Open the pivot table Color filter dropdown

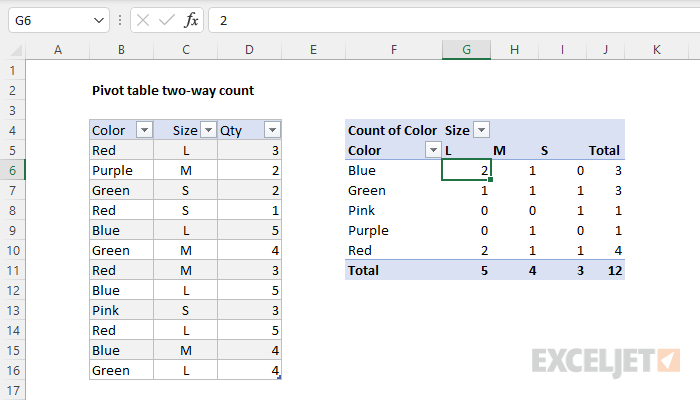tap(433, 150)
